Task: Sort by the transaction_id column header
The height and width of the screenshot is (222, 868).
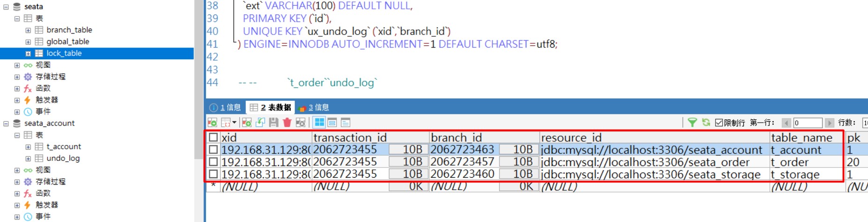Action: point(371,138)
